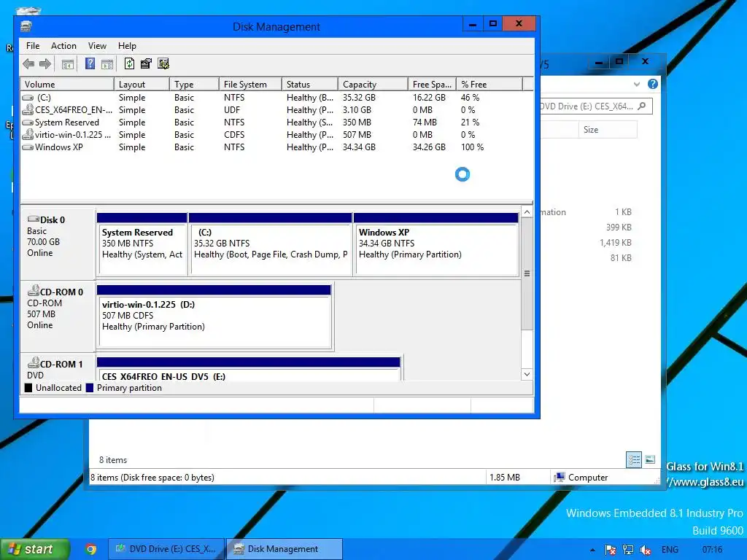The image size is (747, 560).
Task: Open the View menu
Action: click(97, 46)
